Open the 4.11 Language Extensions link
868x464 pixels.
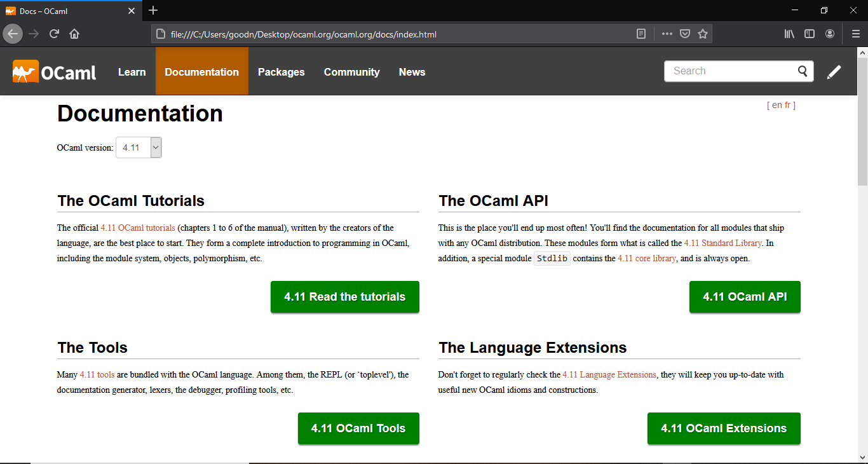609,374
